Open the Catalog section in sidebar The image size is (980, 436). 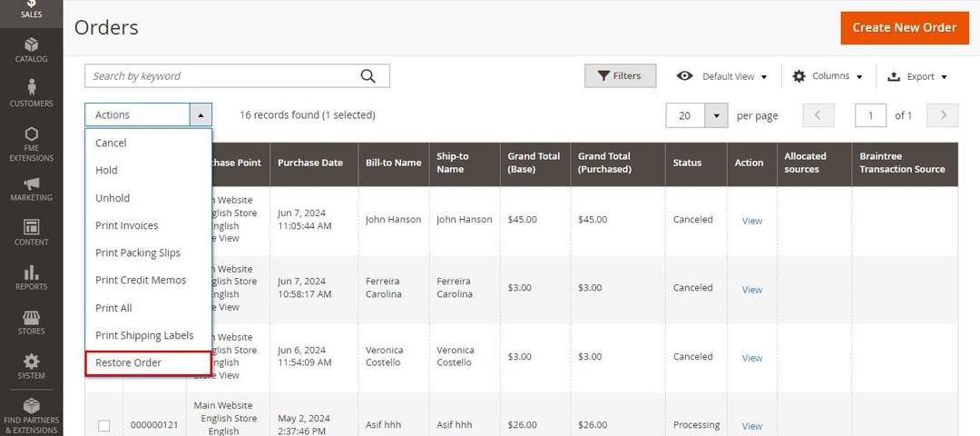click(x=31, y=49)
